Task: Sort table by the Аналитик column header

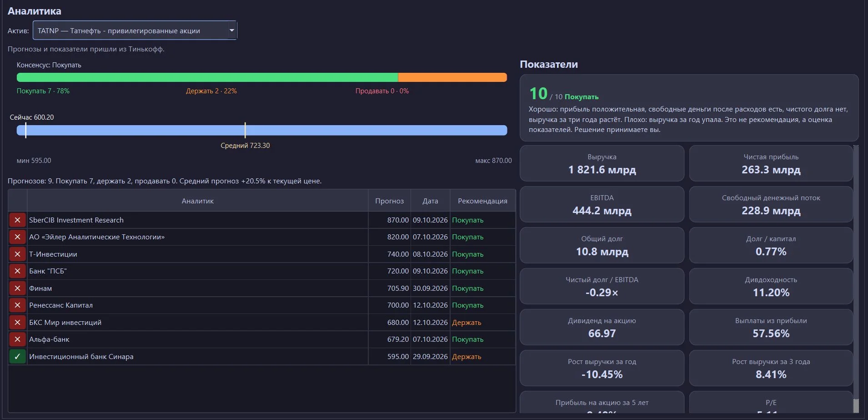Action: tap(197, 201)
